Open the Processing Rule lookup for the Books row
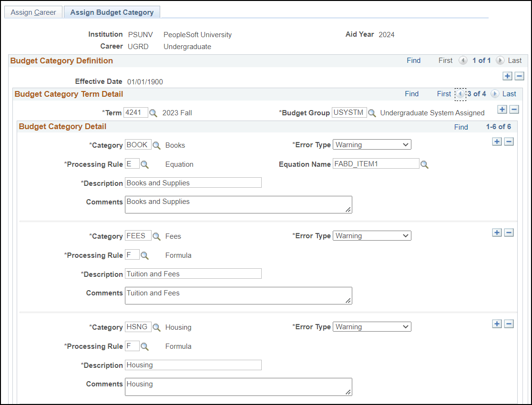 coord(146,164)
